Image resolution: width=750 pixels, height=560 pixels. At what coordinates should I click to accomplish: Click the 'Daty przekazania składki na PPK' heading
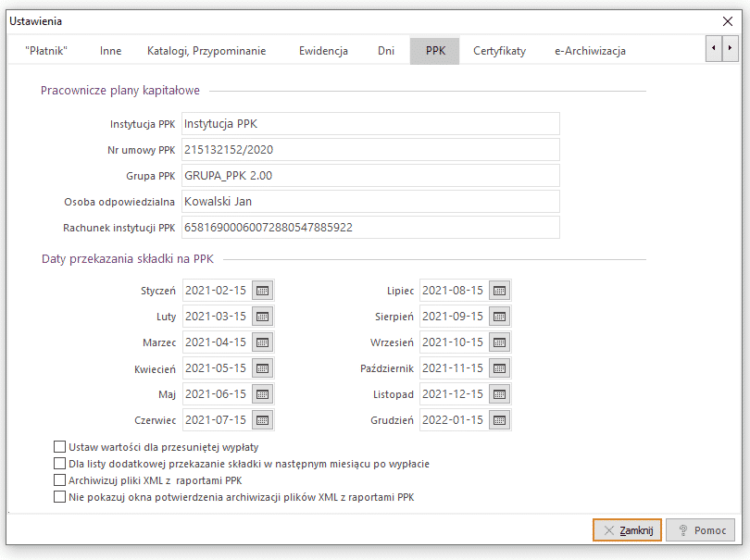point(128,259)
